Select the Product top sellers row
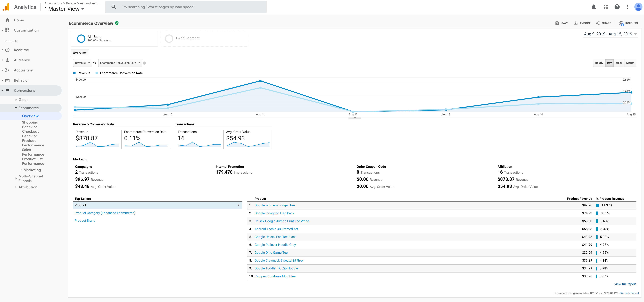 point(158,205)
